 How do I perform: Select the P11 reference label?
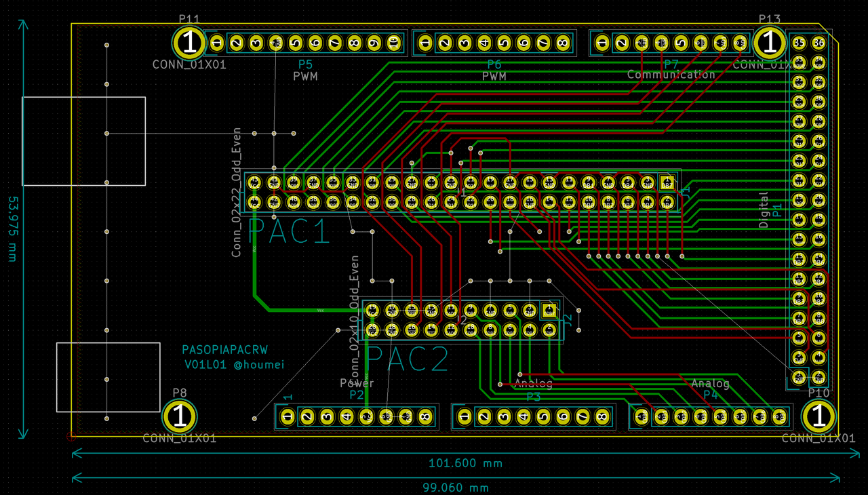(x=189, y=19)
